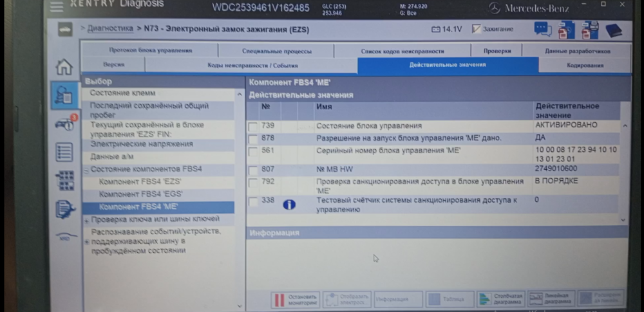The image size is (644, 312).
Task: Collapse Состояние компонентов FBS4 tree node
Action: [x=87, y=170]
